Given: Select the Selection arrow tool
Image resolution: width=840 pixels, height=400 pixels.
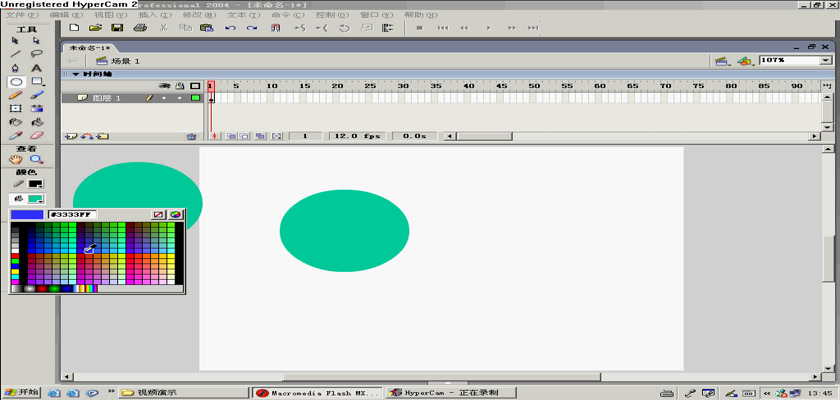Looking at the screenshot, I should click(16, 40).
